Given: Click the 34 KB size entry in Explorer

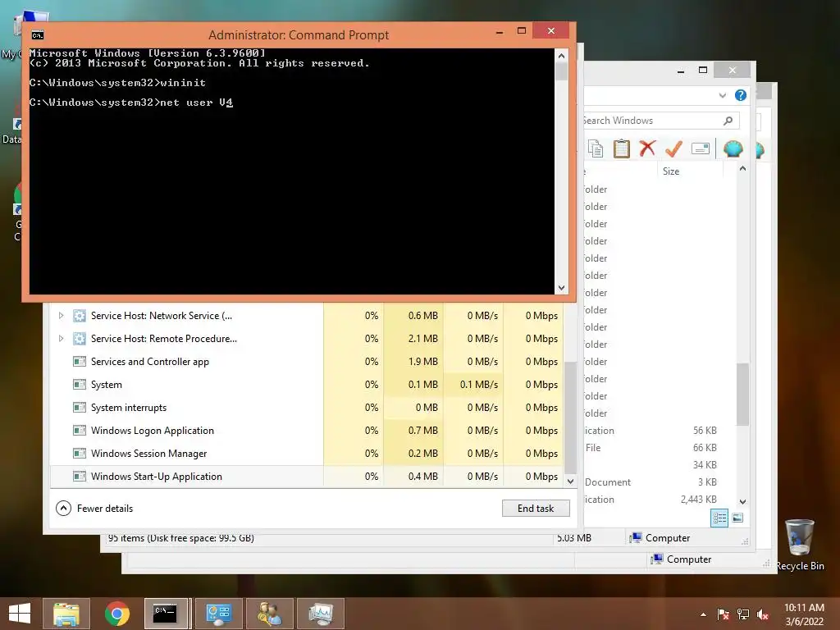Looking at the screenshot, I should 705,465.
